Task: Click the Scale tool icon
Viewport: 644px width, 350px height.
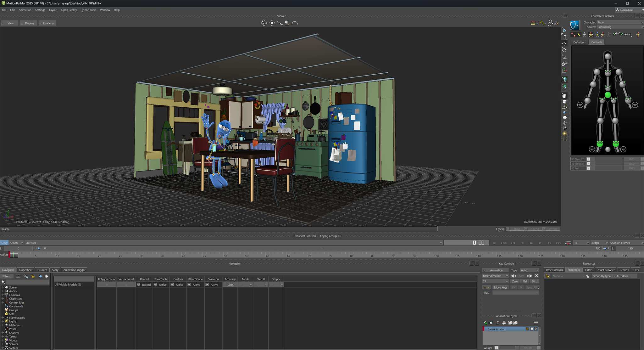Action: pos(564,57)
